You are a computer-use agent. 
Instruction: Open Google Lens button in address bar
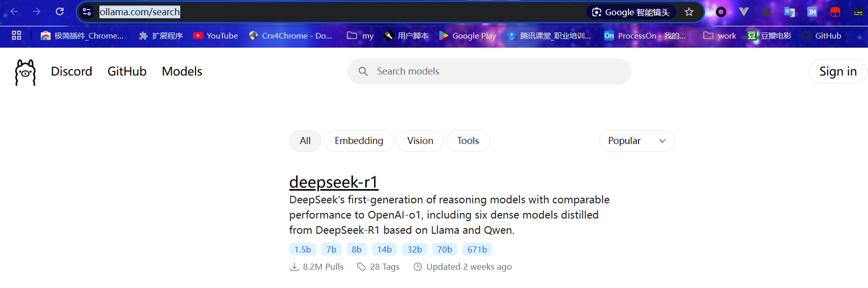[631, 12]
